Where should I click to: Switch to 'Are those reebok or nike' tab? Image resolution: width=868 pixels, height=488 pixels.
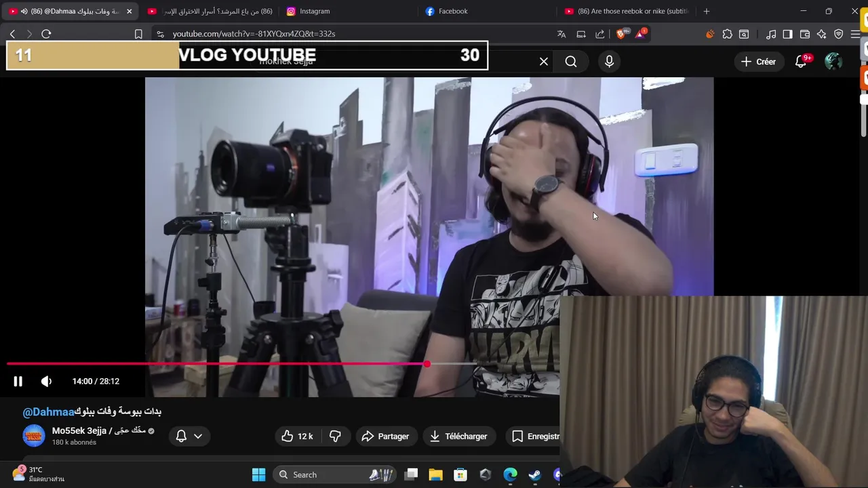627,12
